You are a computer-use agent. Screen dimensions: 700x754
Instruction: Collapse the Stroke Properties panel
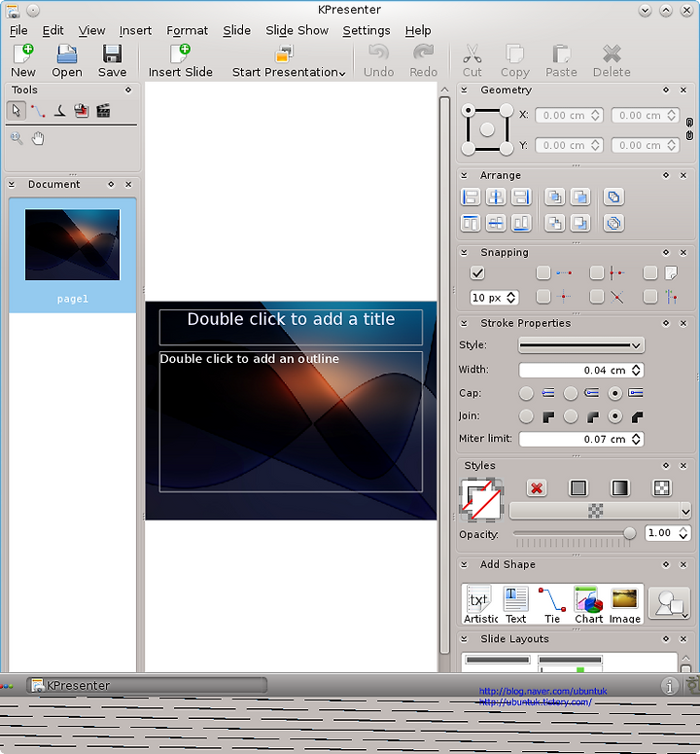464,323
